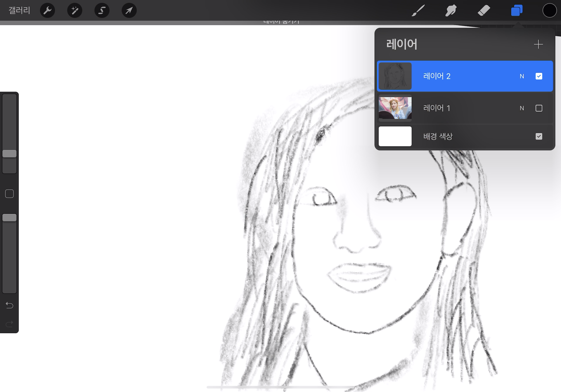Open blend mode N for 레이어 1
561x392 pixels.
pyautogui.click(x=522, y=108)
